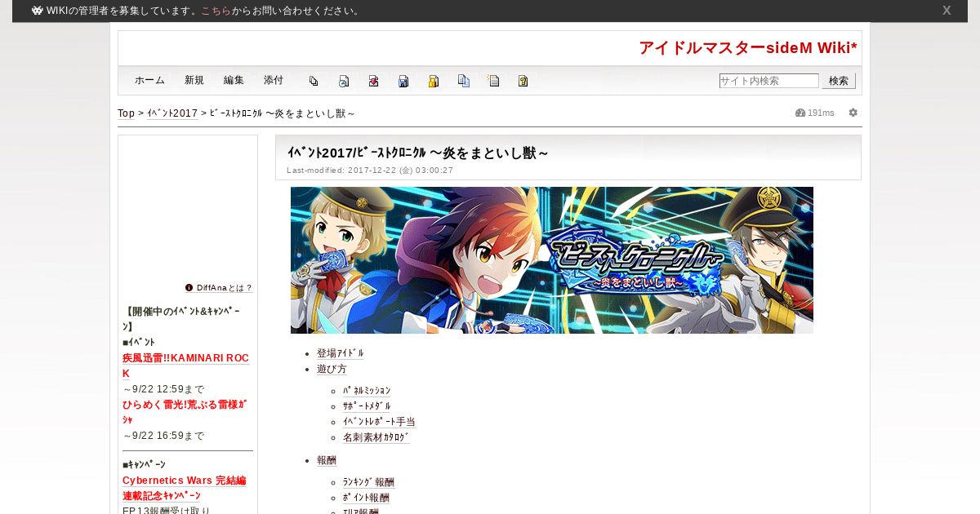
Task: Jump to ﾊﾟﾈﾙﾐｯｼｮﾝ section link
Action: (367, 391)
